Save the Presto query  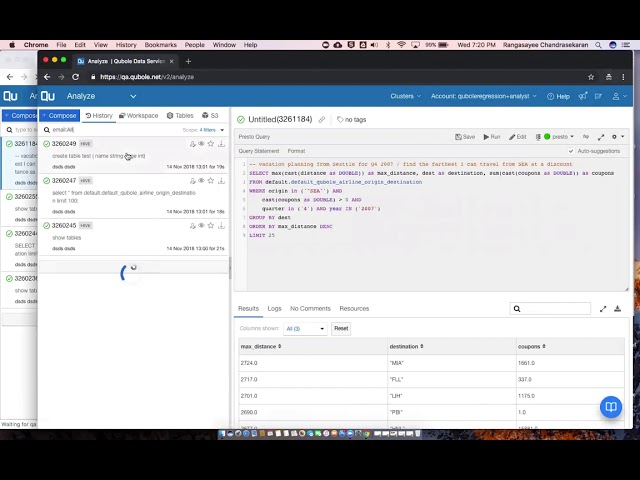465,137
